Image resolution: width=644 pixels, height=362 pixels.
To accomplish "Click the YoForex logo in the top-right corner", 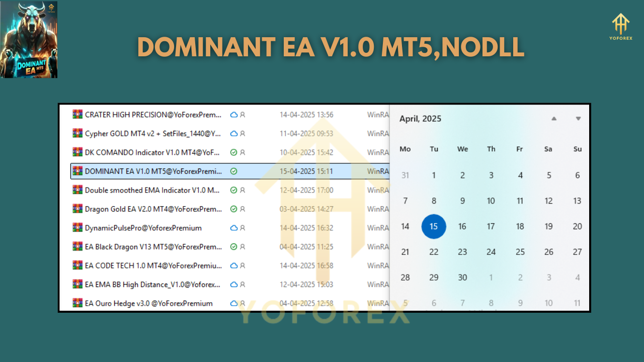I will (x=620, y=26).
